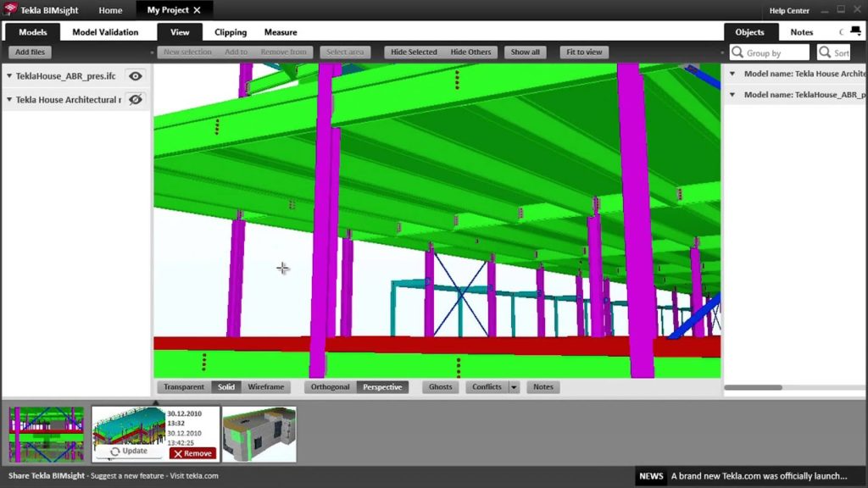Switch rendering to Solid

[x=225, y=386]
